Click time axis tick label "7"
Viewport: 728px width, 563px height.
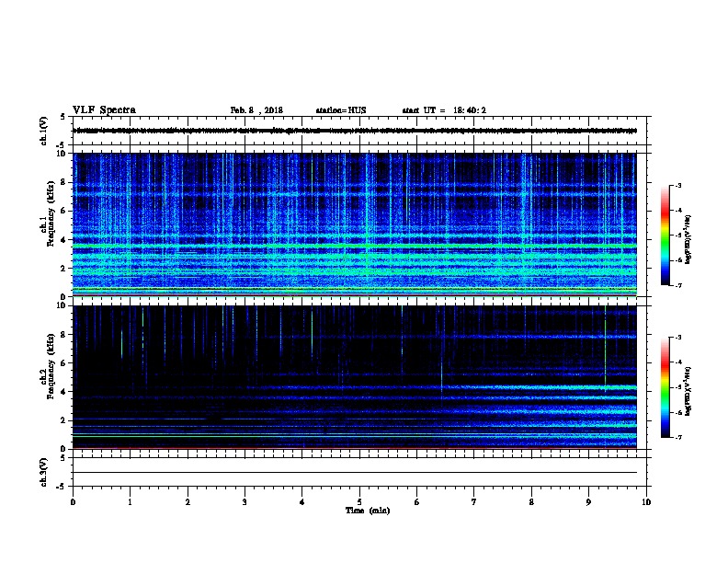pos(474,502)
